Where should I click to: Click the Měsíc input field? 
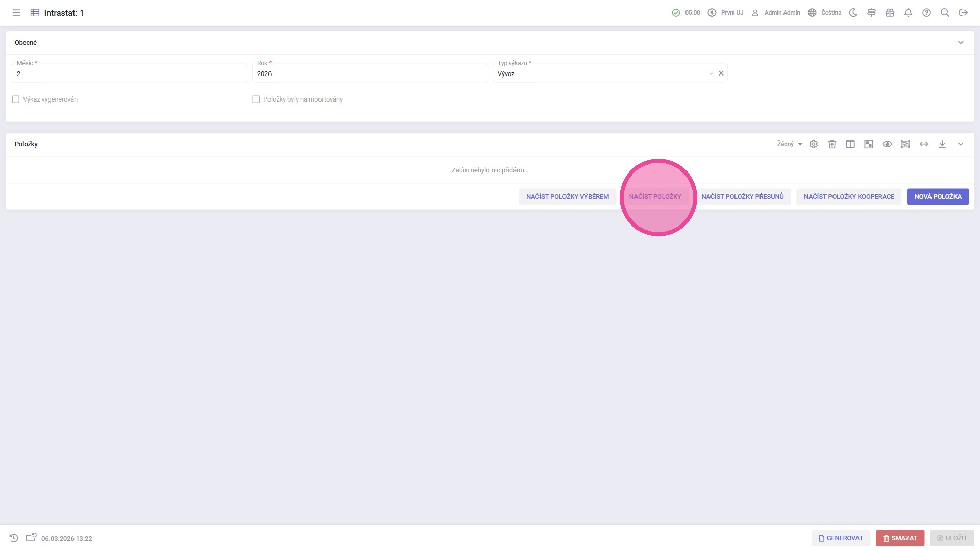pyautogui.click(x=129, y=74)
